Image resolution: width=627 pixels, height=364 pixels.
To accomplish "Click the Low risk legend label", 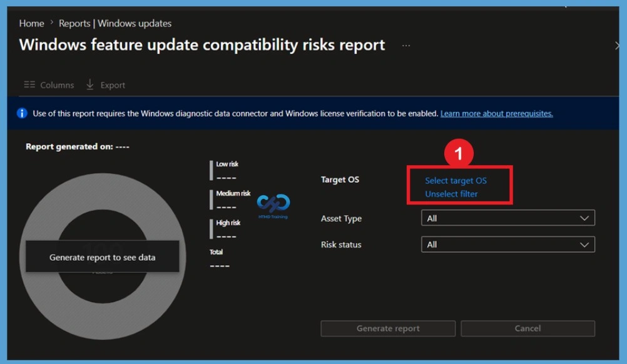I will click(227, 164).
